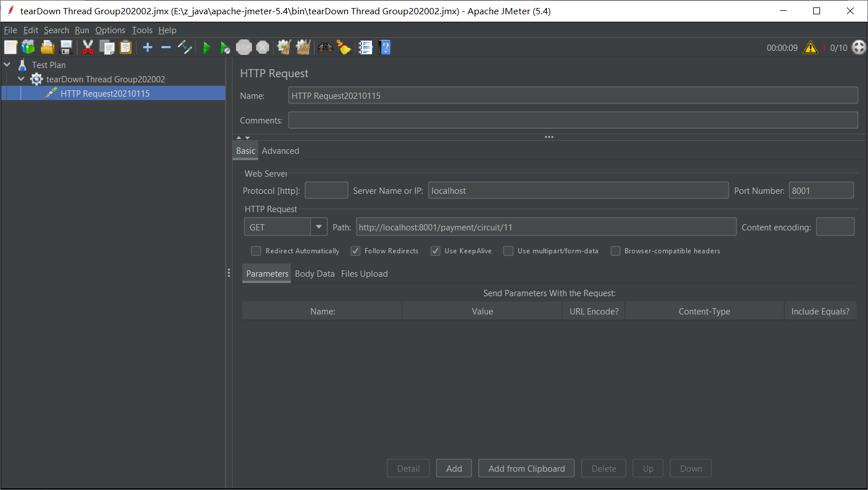Paste from the clipboard icon
Screen dimensions: 868x490
coord(126,47)
